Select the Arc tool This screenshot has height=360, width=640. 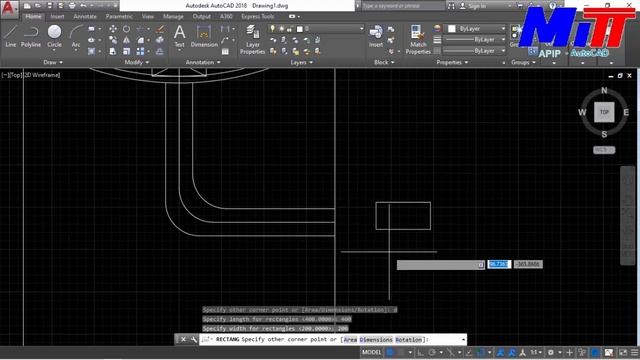pos(76,36)
